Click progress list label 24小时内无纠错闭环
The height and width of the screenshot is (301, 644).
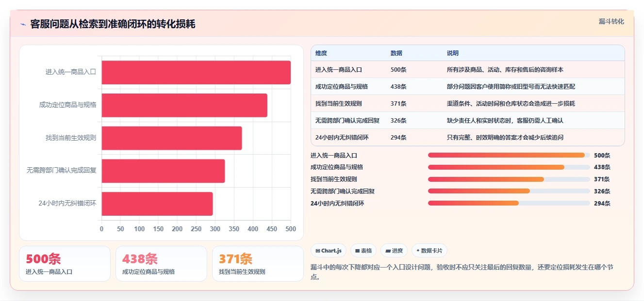[337, 204]
